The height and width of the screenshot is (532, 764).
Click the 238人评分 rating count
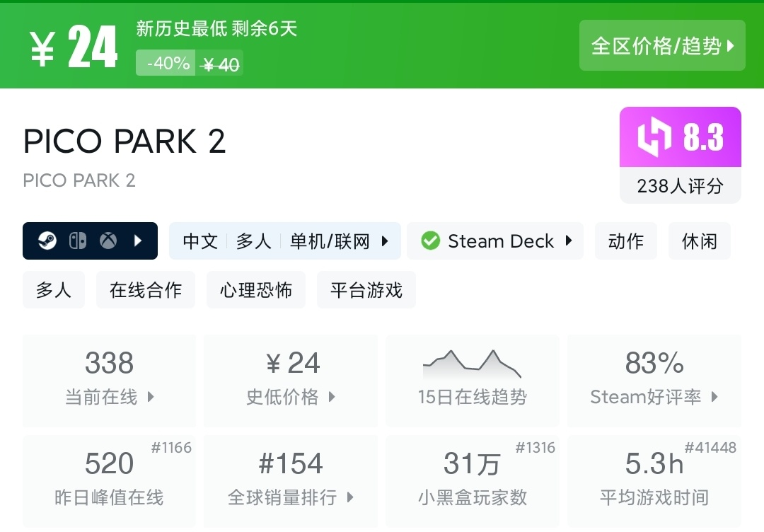click(680, 186)
